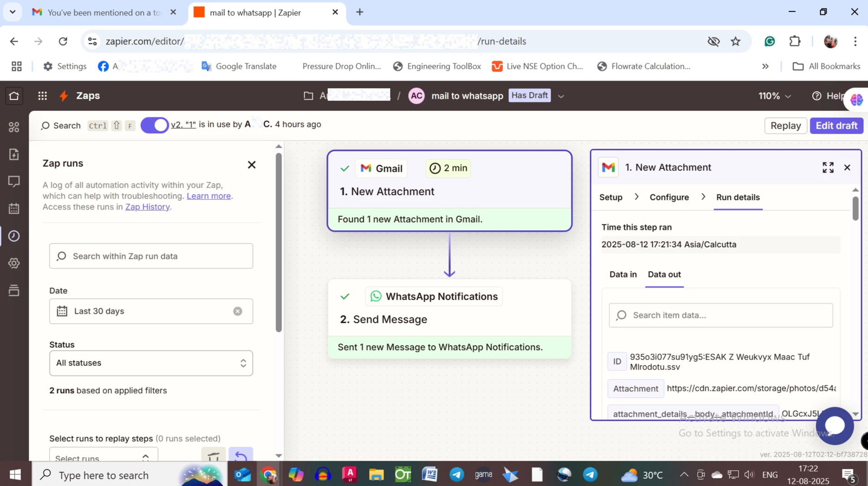Screen dimensions: 868x486
Task: Click the v2. "1" version link
Action: click(x=183, y=124)
